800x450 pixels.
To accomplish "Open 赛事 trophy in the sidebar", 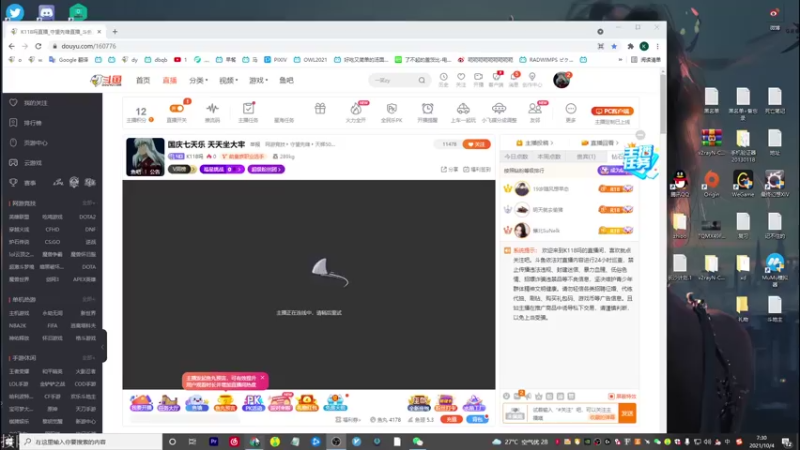I will click(x=23, y=183).
